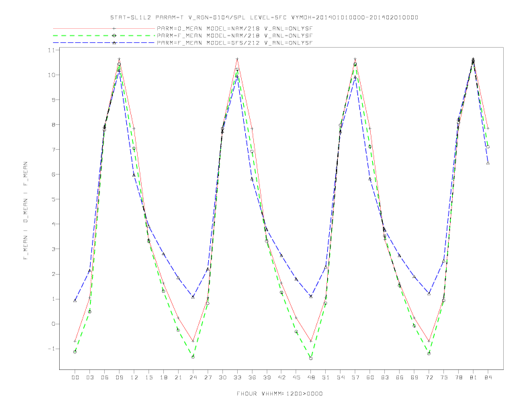Select legend entry PARM=O_MEAN MODEL=NAM/218

pyautogui.click(x=234, y=28)
